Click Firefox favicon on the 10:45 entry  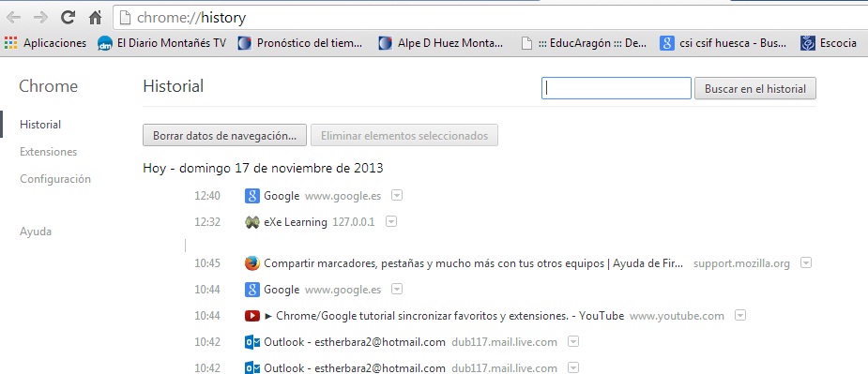pos(251,263)
